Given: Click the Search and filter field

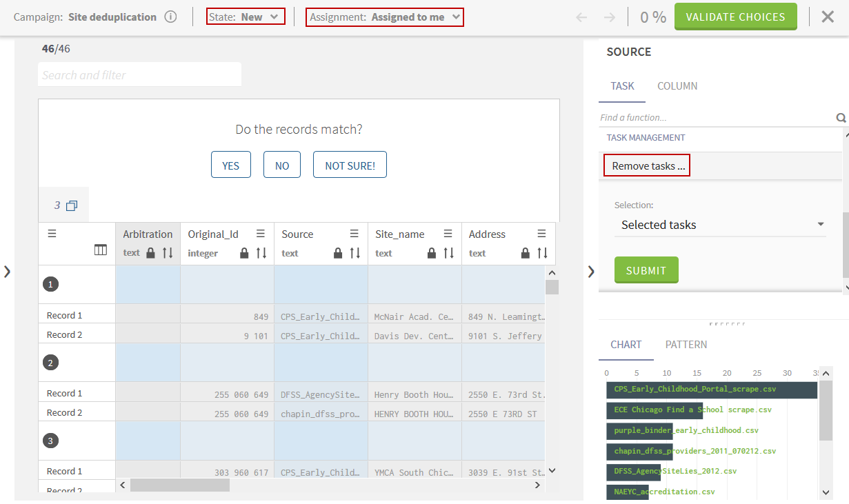Looking at the screenshot, I should 139,75.
